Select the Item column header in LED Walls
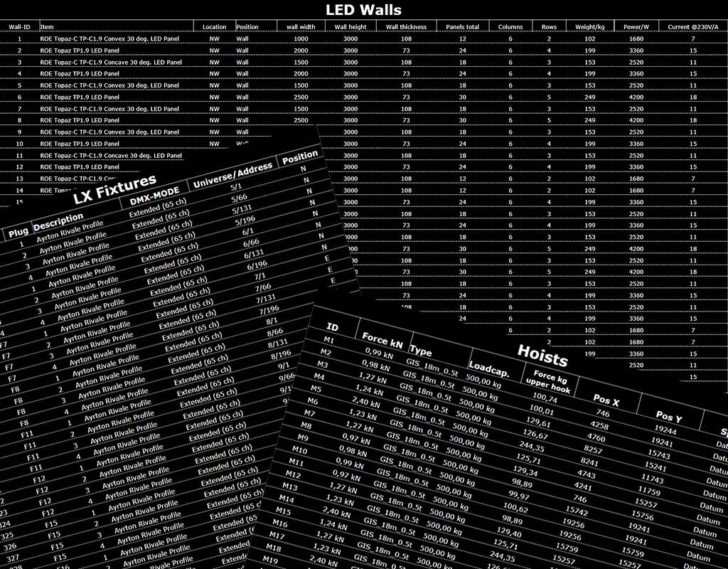Screen dimensions: 728x569 47,27
